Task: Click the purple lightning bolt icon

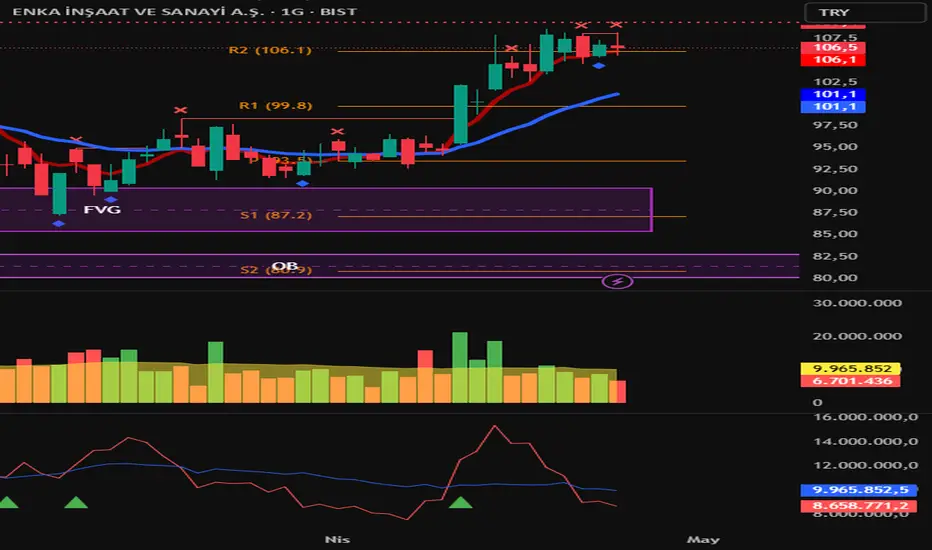Action: pyautogui.click(x=617, y=281)
